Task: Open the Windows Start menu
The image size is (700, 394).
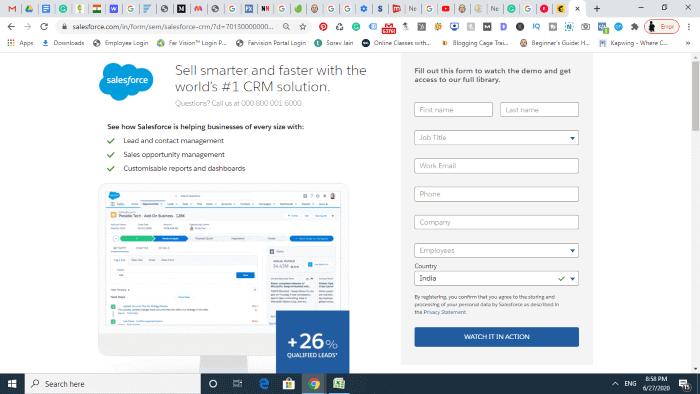Action: click(x=12, y=384)
